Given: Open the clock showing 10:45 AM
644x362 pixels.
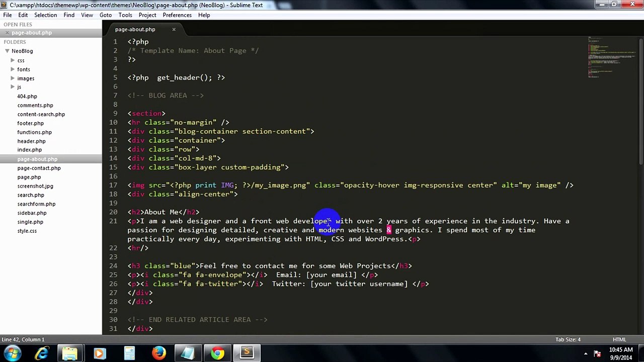Looking at the screenshot, I should [x=620, y=353].
